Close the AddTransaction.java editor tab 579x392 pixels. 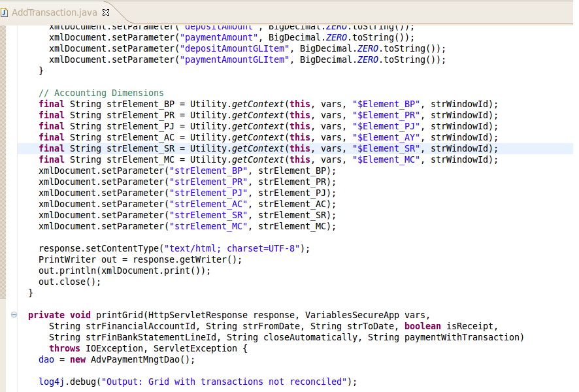tap(107, 12)
